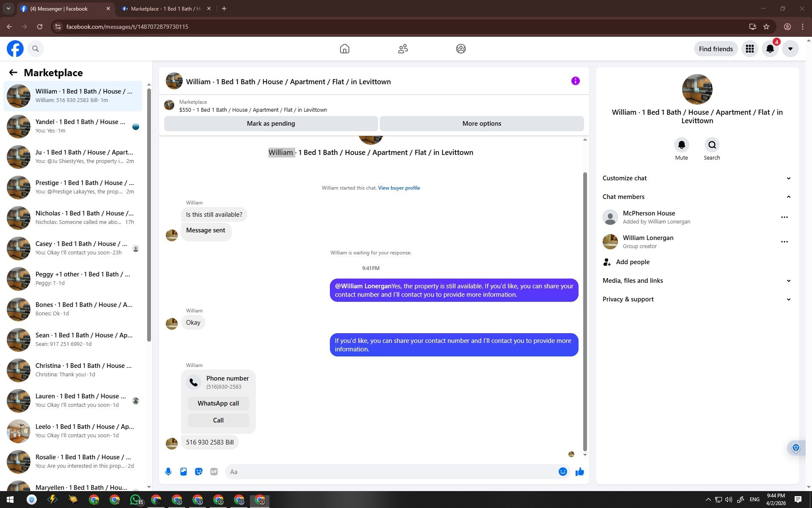Click the Add people icon
Screen dimensions: 812x508
(x=607, y=262)
